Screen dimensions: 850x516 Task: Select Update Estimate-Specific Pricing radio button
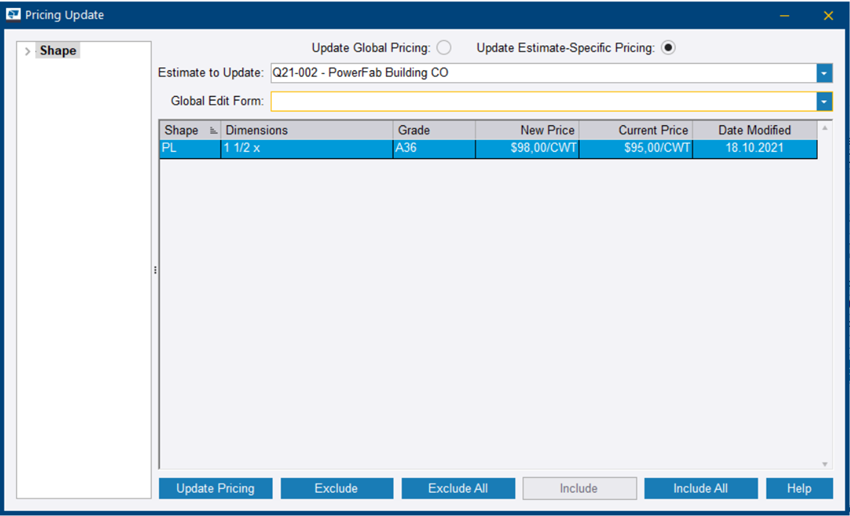click(668, 48)
